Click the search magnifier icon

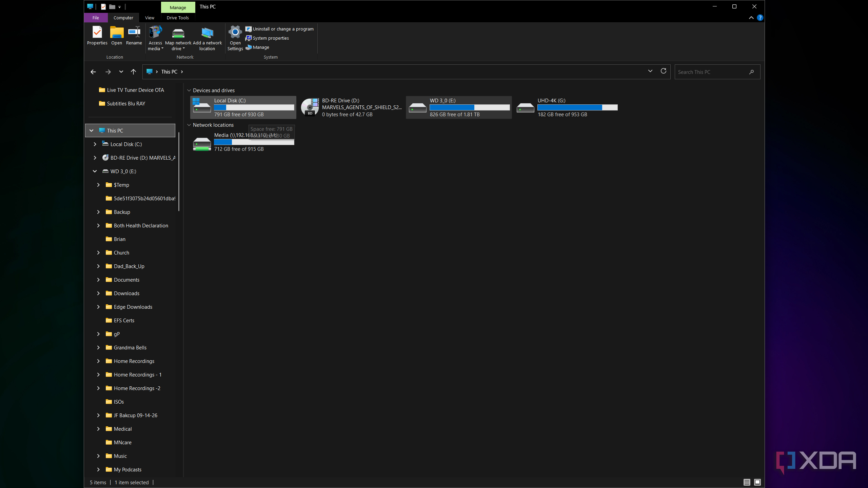click(752, 72)
